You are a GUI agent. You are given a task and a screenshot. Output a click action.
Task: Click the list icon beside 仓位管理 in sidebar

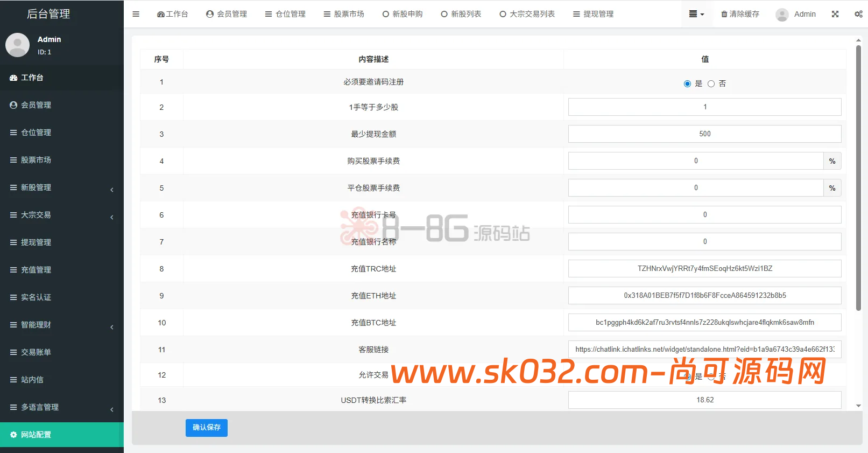[13, 133]
